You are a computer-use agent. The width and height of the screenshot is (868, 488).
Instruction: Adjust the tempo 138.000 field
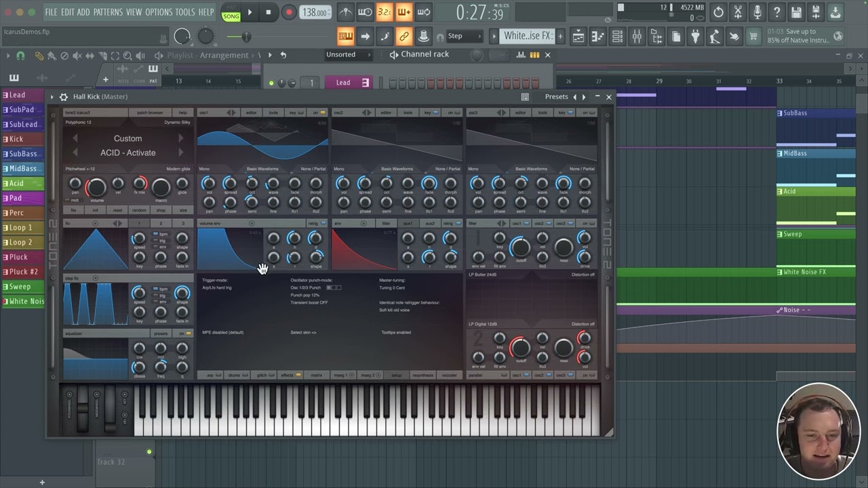coord(315,12)
